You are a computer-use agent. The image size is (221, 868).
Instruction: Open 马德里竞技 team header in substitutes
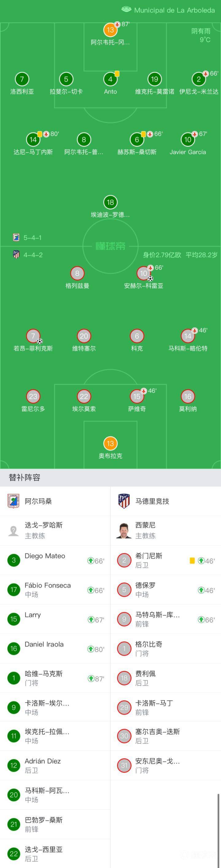click(166, 501)
